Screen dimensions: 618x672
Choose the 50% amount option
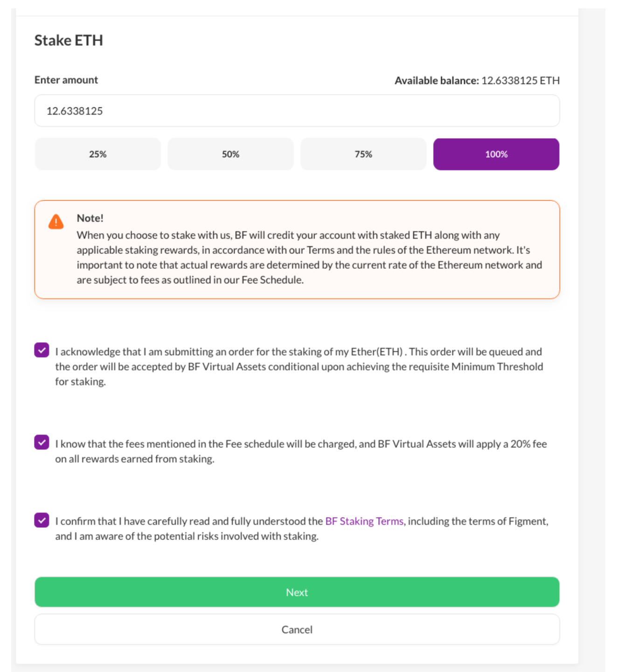230,154
